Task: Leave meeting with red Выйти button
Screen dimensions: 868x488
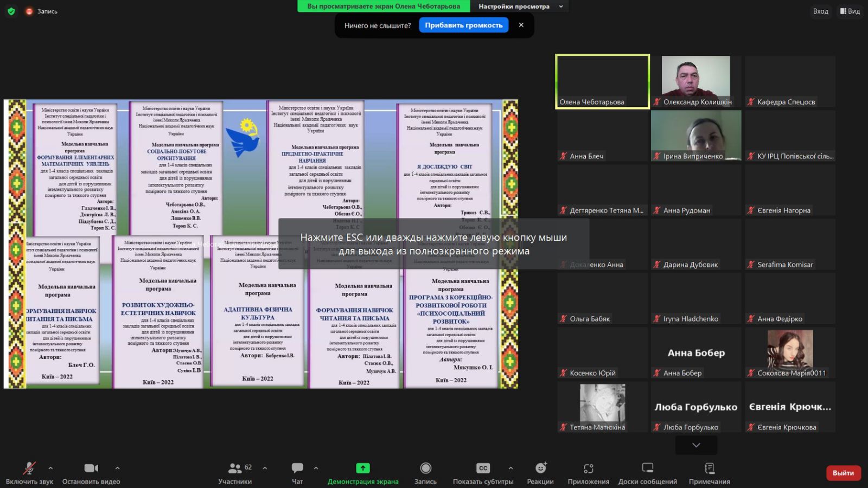Action: (x=843, y=473)
